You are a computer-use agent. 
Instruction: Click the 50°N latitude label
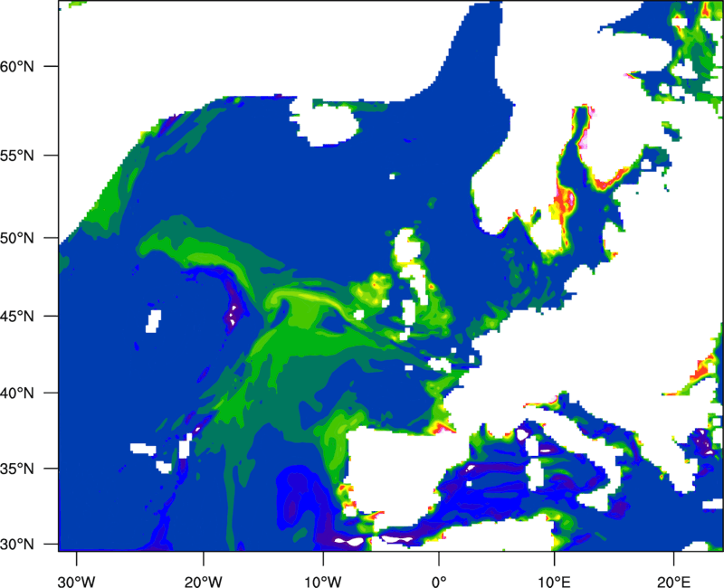[x=17, y=238]
